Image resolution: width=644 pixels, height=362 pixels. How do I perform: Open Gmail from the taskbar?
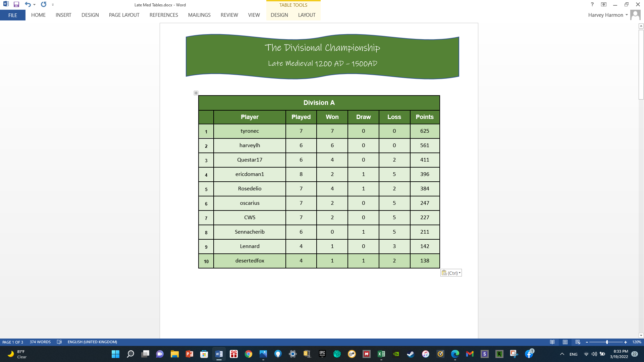pyautogui.click(x=470, y=354)
